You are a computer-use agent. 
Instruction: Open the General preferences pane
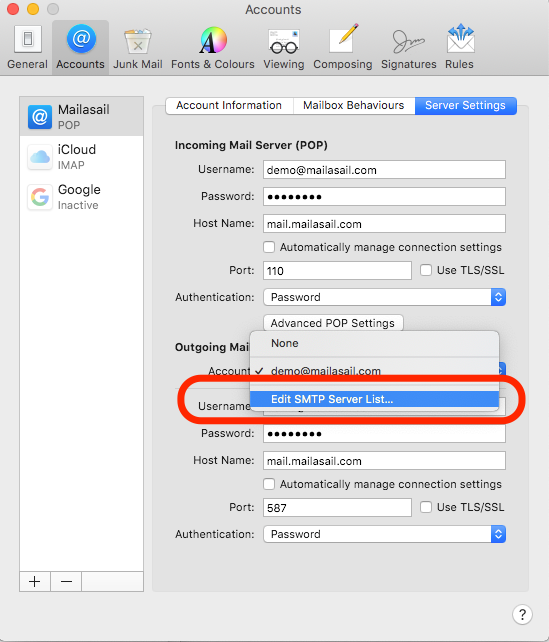[x=27, y=47]
